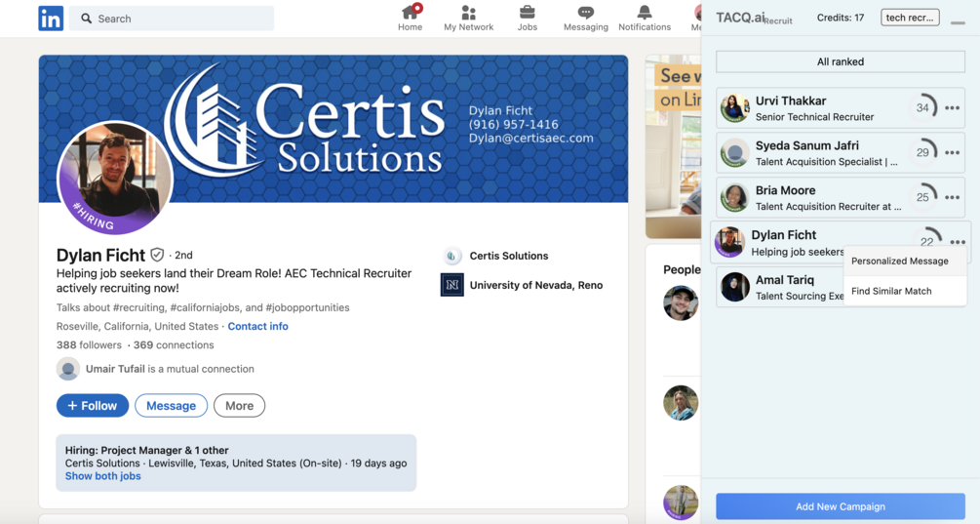Open the More options button

[239, 406]
